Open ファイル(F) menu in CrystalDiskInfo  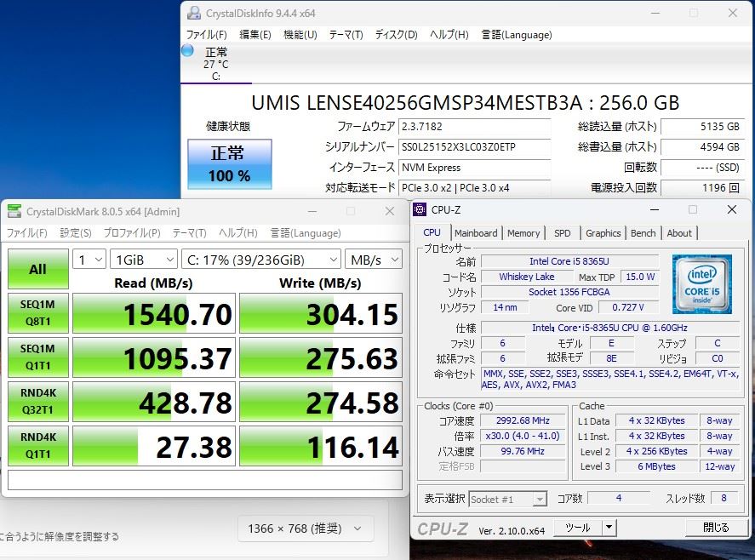207,35
